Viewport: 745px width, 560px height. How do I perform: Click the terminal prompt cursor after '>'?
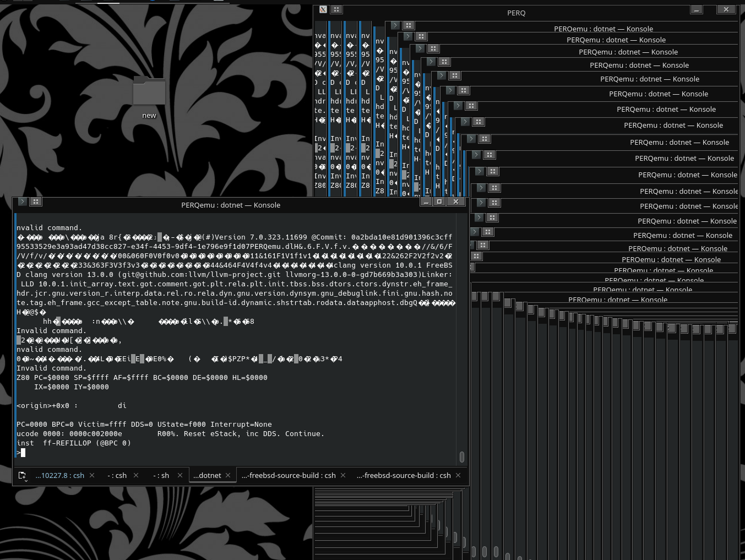(23, 453)
